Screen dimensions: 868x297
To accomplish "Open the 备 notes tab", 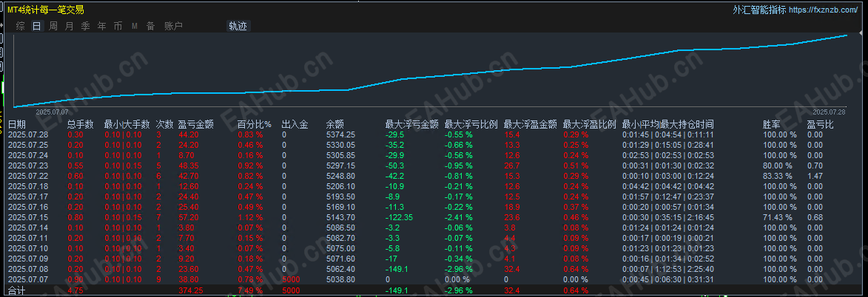I will point(150,26).
